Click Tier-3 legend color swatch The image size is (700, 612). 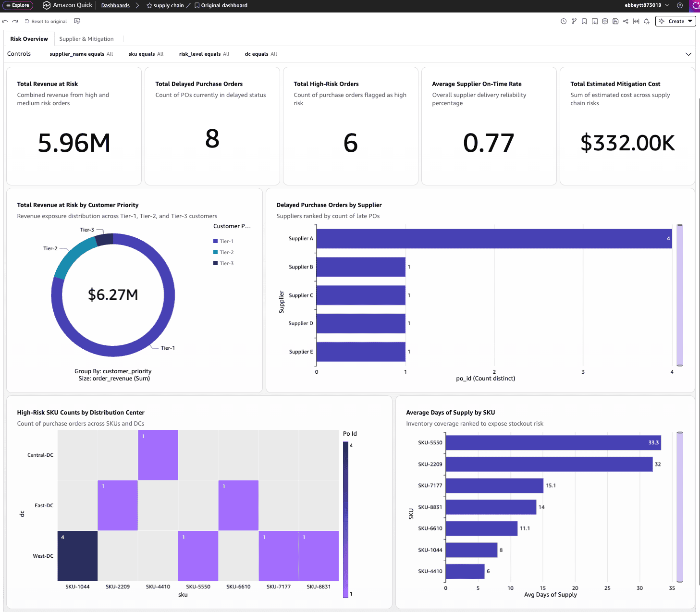[216, 263]
